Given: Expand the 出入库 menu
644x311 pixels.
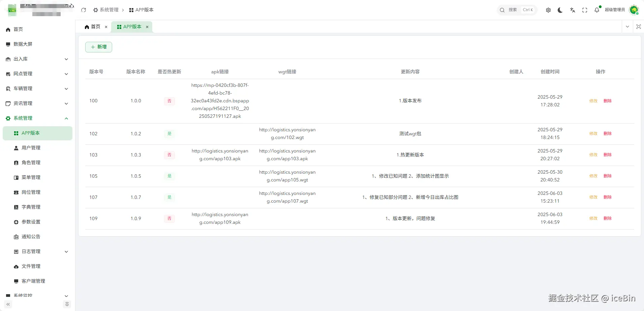Looking at the screenshot, I should tap(37, 59).
